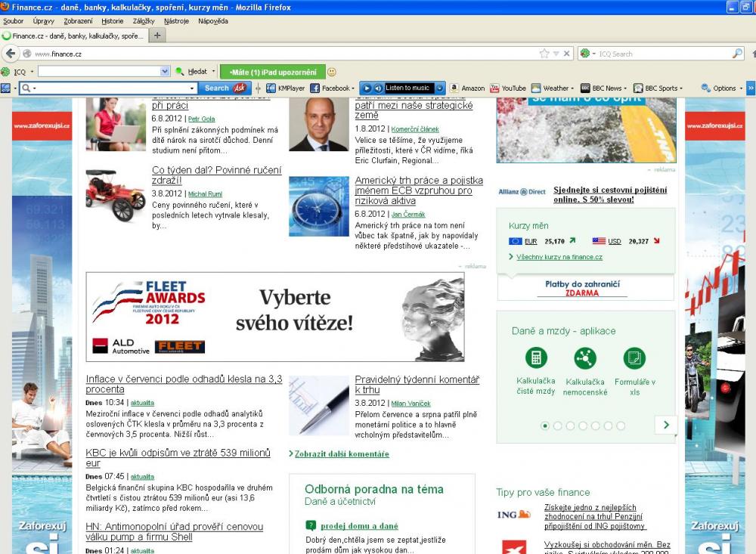756x554 pixels.
Task: Click the prodej domu a daně question icon
Action: [311, 525]
